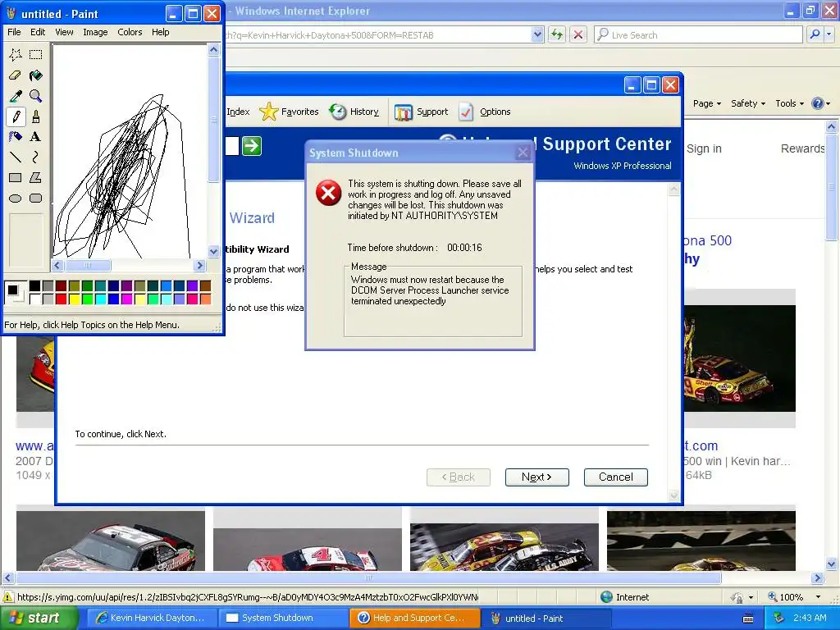Click the Sign in link on webpage
This screenshot has width=840, height=630.
(704, 148)
